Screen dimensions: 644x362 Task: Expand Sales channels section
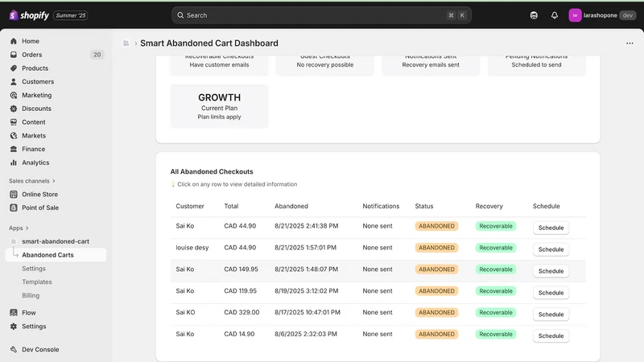click(x=32, y=180)
